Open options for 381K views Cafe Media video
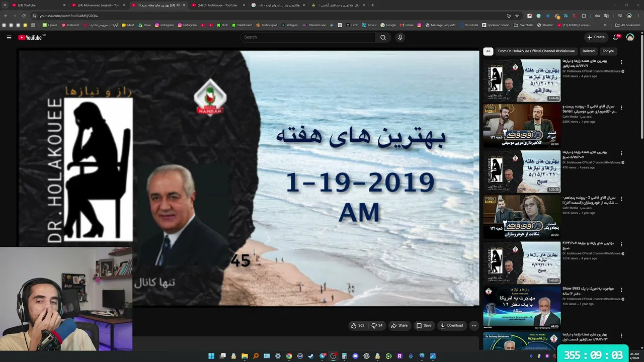Image resolution: width=644 pixels, height=362 pixels. point(621,198)
